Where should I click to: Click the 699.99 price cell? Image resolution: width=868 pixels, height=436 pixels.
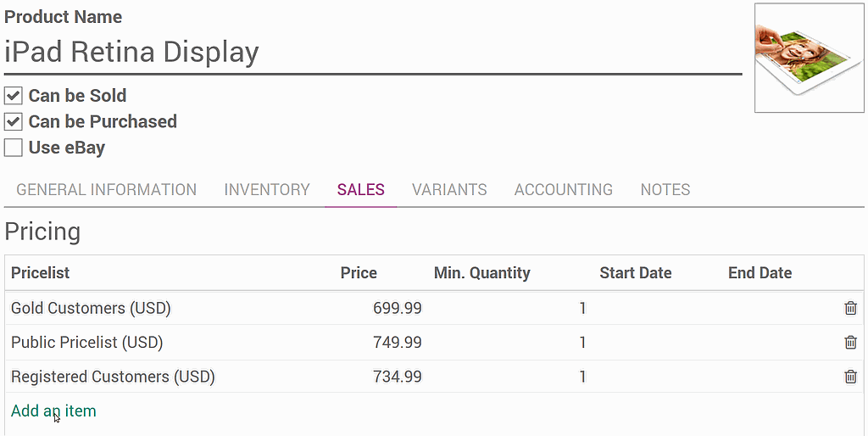click(x=397, y=308)
